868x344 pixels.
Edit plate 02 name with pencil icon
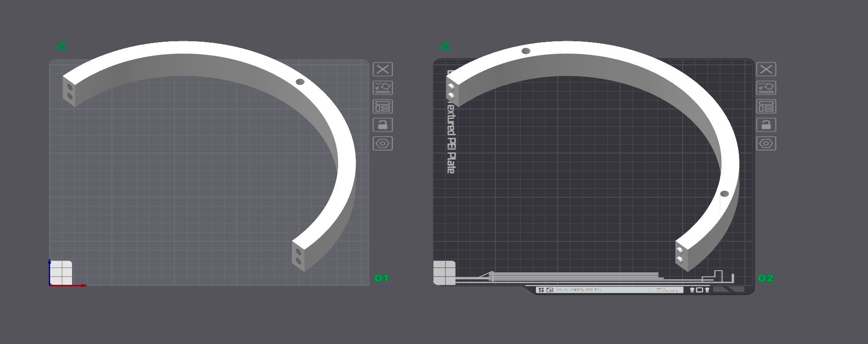[x=445, y=45]
